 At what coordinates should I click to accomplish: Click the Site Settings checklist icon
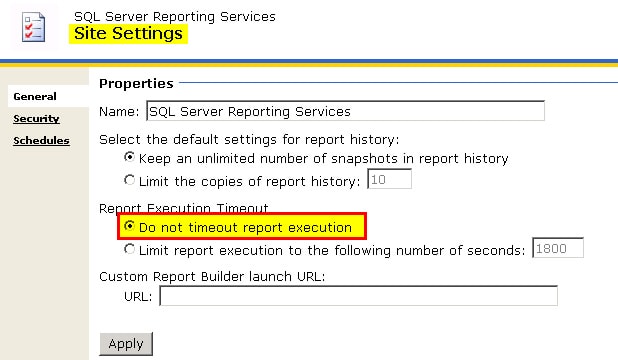point(34,27)
